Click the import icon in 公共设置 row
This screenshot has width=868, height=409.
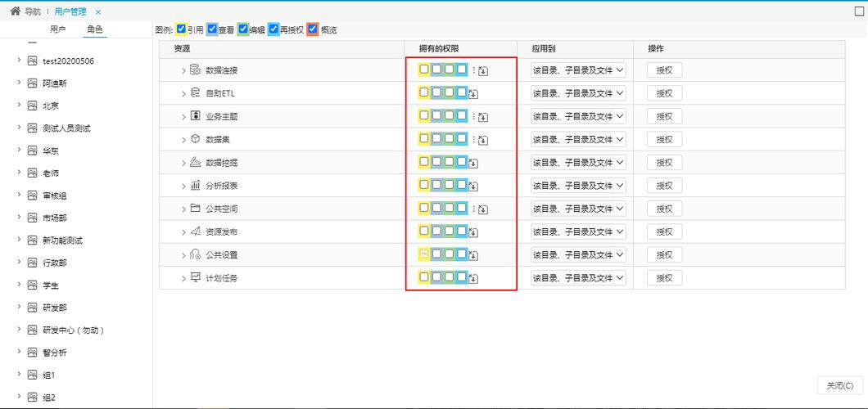coord(473,255)
